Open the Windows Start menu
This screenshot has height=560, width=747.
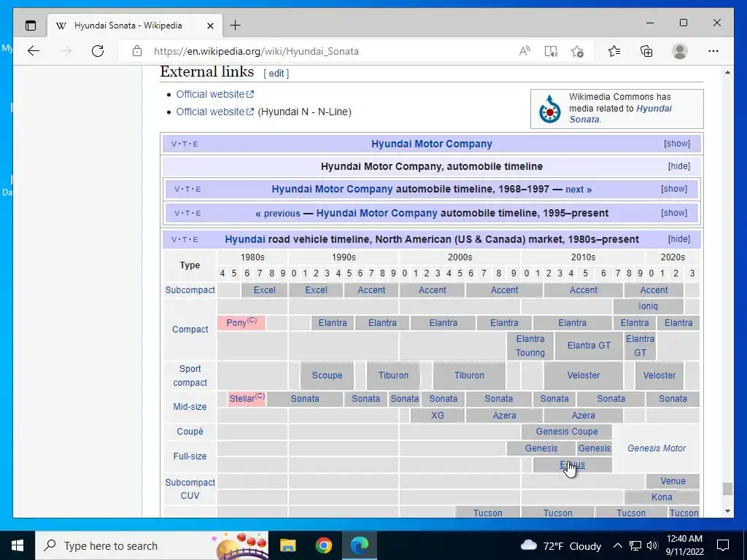point(18,545)
